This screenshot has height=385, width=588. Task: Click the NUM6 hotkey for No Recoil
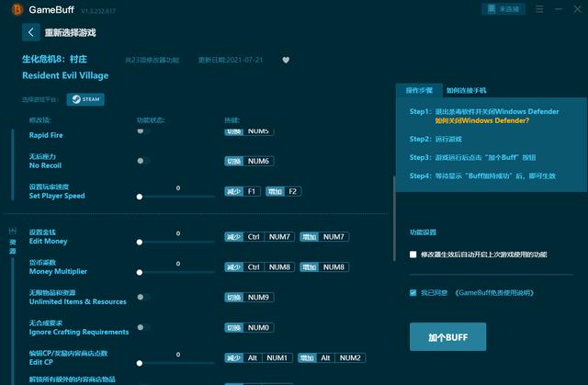tap(259, 161)
